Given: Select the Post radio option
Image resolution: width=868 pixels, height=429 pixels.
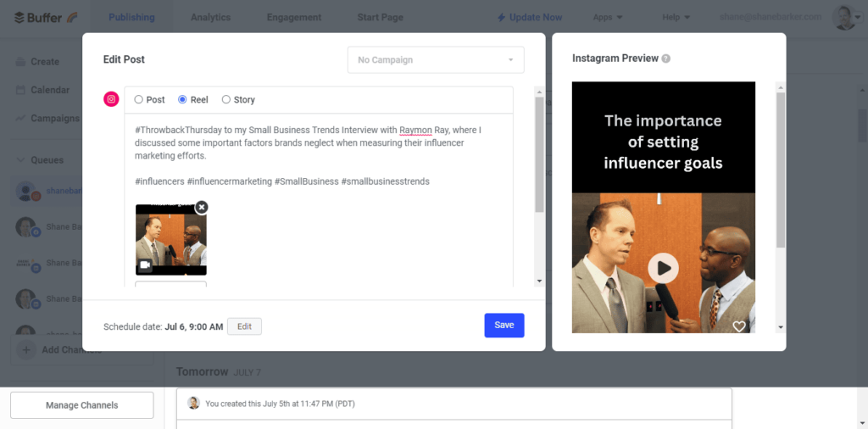Looking at the screenshot, I should point(138,100).
